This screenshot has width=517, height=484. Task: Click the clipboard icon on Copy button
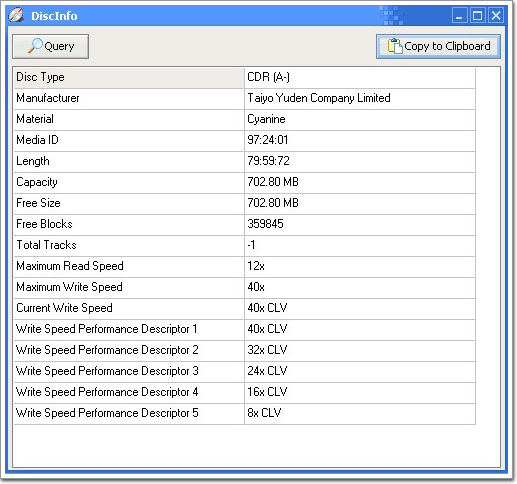coord(395,46)
